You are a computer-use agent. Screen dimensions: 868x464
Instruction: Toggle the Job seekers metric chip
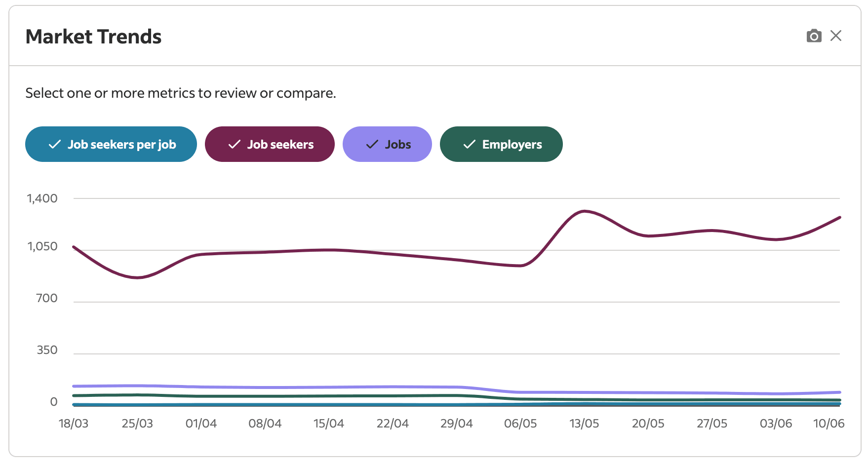click(x=270, y=144)
